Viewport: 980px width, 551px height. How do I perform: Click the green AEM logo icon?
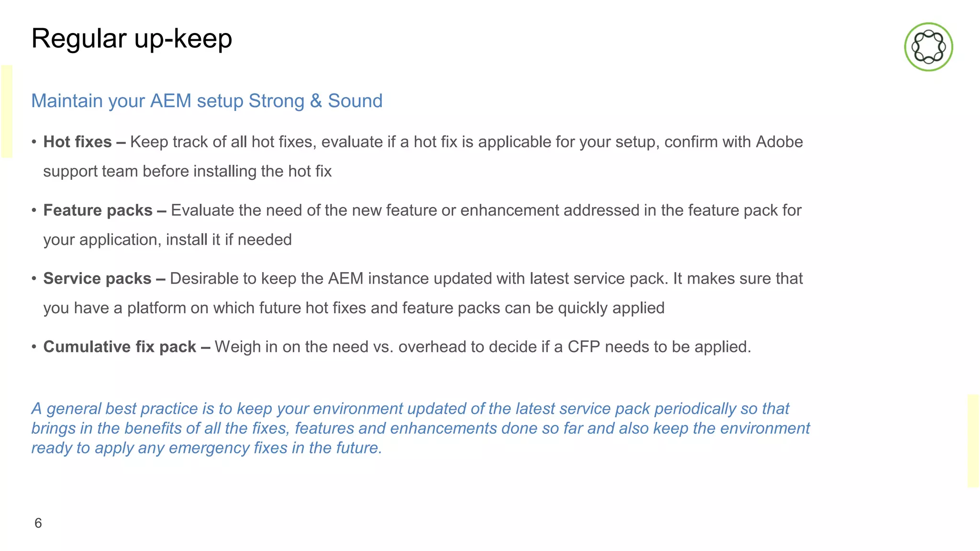click(x=928, y=47)
